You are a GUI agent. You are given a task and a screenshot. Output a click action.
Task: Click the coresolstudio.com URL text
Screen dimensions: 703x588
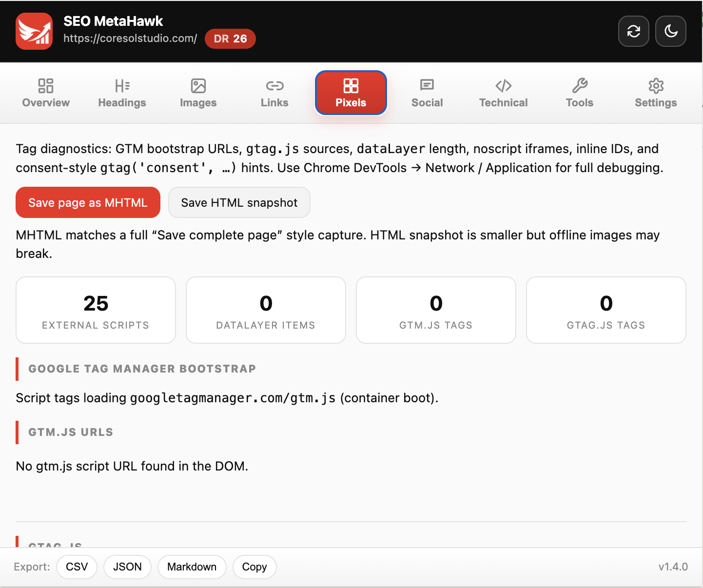(x=130, y=39)
